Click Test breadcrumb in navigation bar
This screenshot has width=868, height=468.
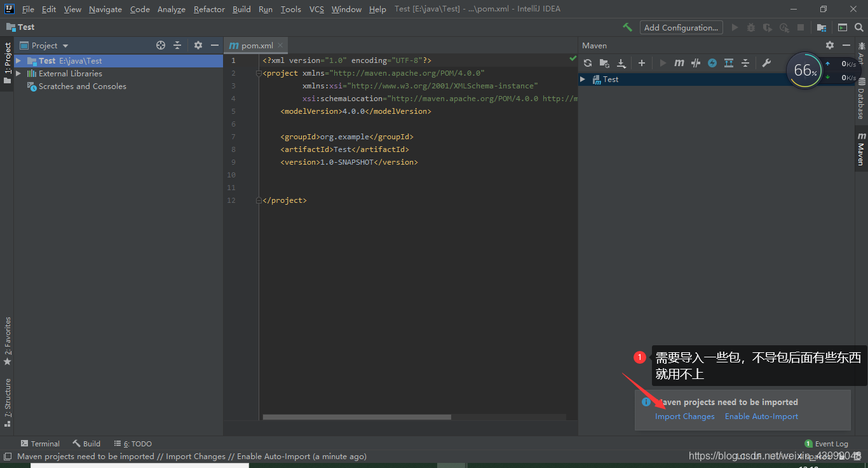point(20,27)
